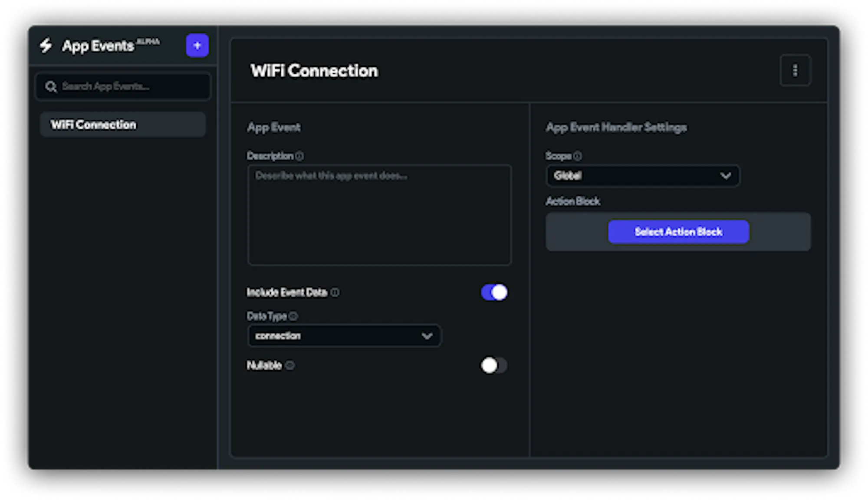Add a new app event with plus button
The width and height of the screenshot is (868, 500).
(x=197, y=45)
